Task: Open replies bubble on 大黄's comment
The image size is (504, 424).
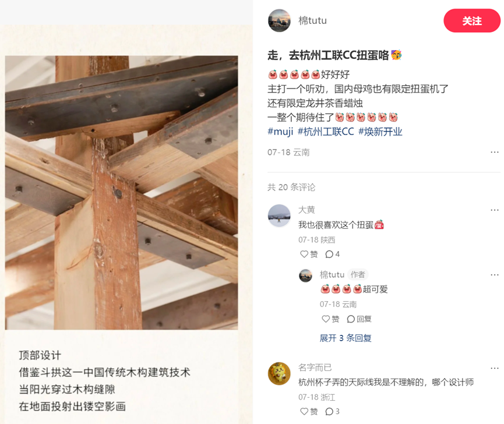Action: [x=332, y=254]
